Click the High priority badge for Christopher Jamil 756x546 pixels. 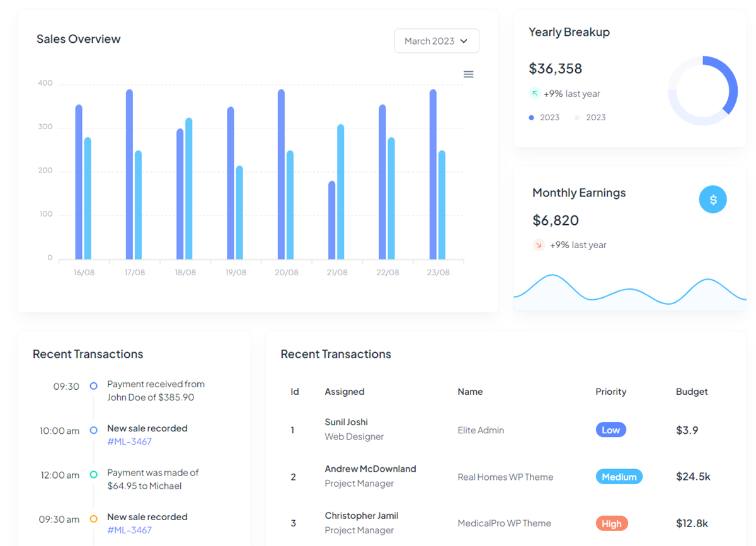point(611,523)
